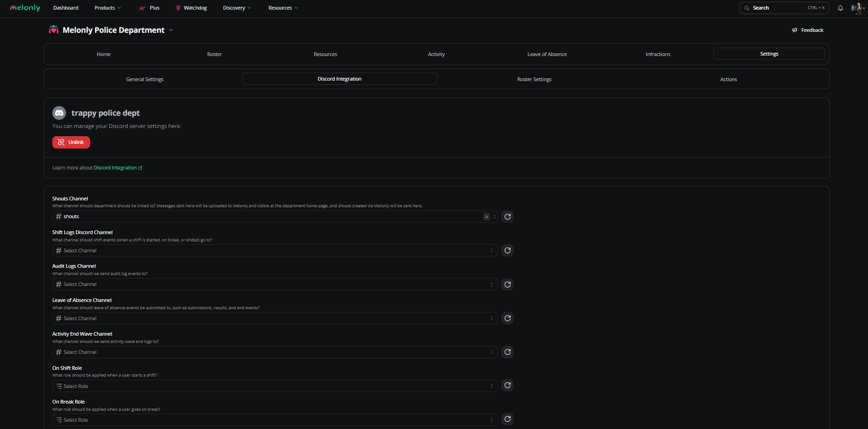Screen dimensions: 868x429
Task: Open the On Break Role dropdown
Action: point(275,420)
